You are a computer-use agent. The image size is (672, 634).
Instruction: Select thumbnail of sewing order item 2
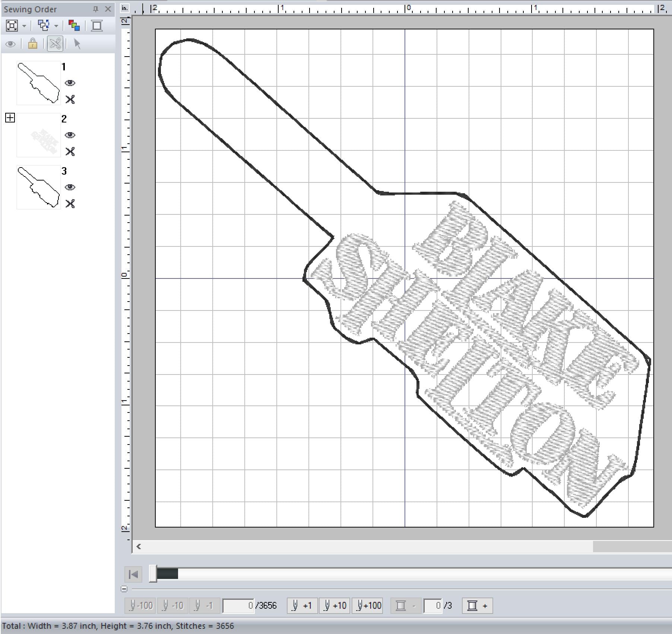click(x=39, y=135)
